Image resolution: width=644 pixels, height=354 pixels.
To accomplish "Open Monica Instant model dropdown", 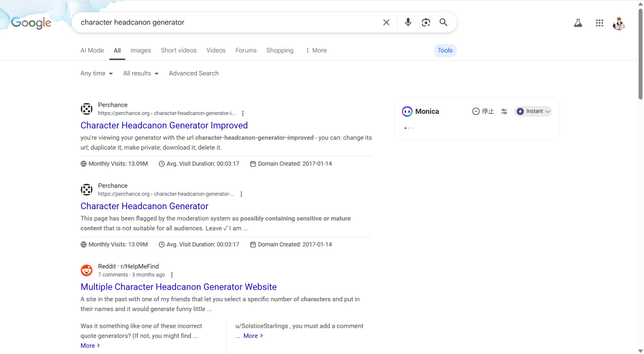I will pos(533,111).
